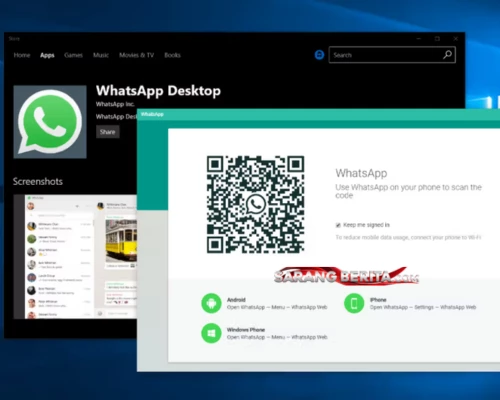Click the iPhone device icon
This screenshot has height=400, width=500.
pyautogui.click(x=354, y=303)
